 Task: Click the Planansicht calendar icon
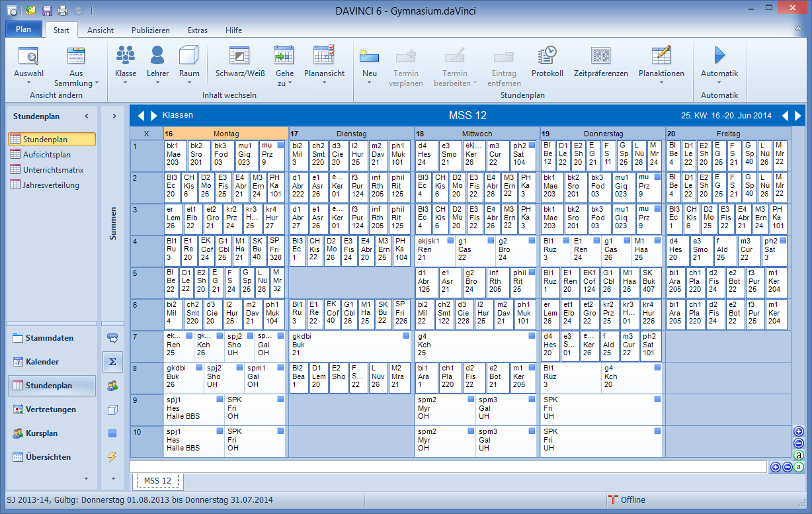pyautogui.click(x=324, y=55)
